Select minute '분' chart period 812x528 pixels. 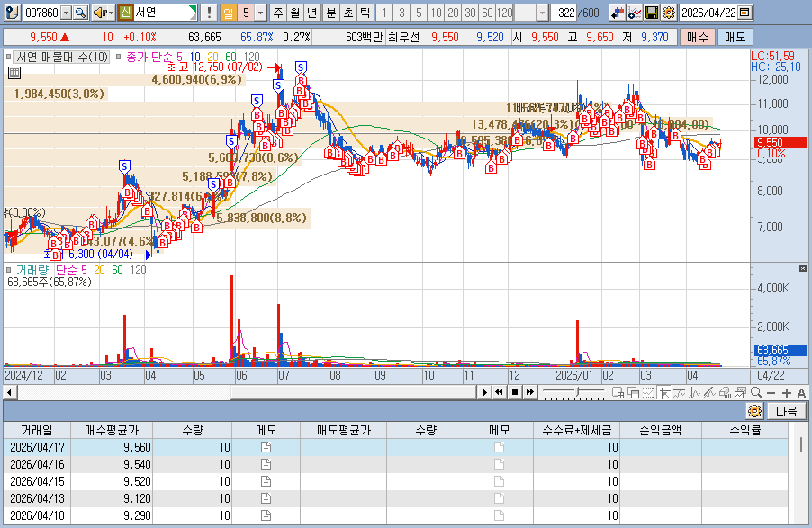tap(330, 13)
